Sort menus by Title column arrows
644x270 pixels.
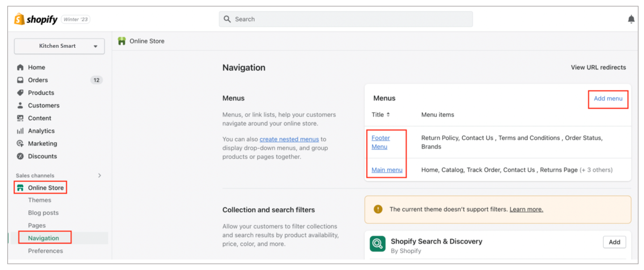click(x=387, y=114)
